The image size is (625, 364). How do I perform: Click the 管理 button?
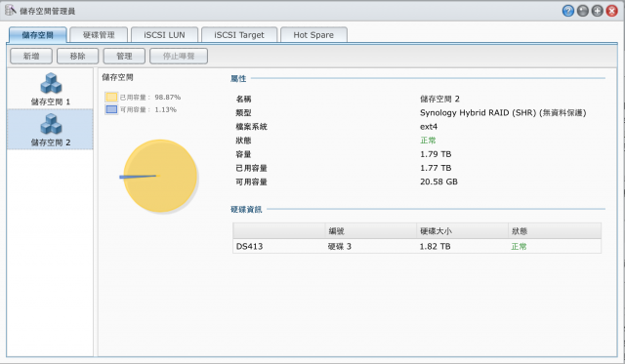point(124,57)
